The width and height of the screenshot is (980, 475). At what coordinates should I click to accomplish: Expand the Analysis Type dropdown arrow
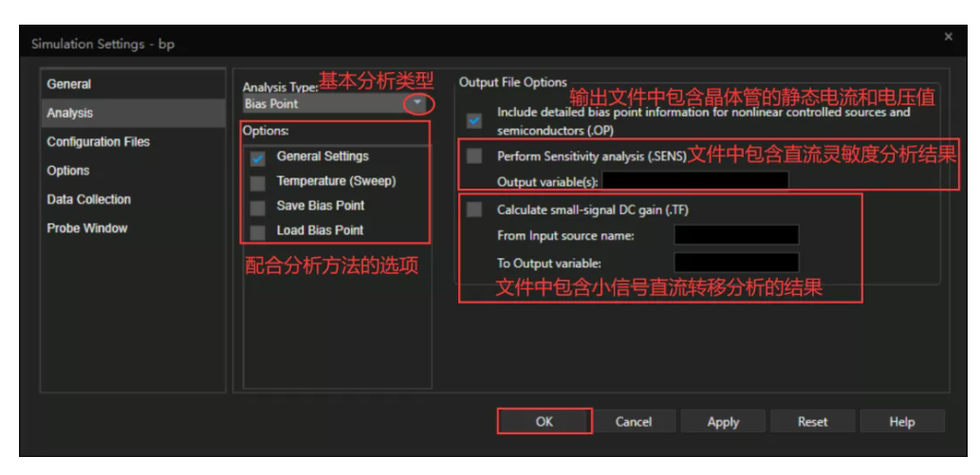pos(418,103)
